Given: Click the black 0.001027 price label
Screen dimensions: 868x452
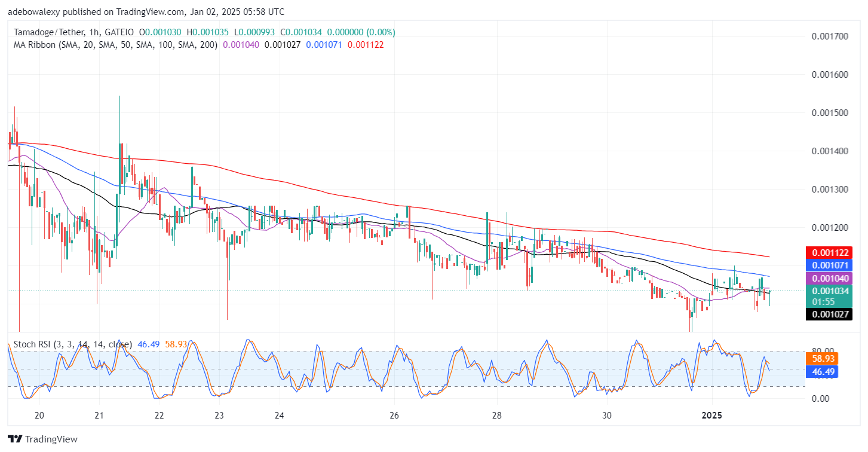Looking at the screenshot, I should 829,313.
